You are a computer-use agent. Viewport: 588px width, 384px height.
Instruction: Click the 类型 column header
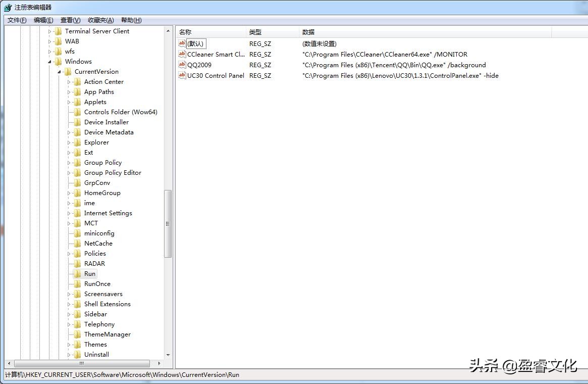255,31
